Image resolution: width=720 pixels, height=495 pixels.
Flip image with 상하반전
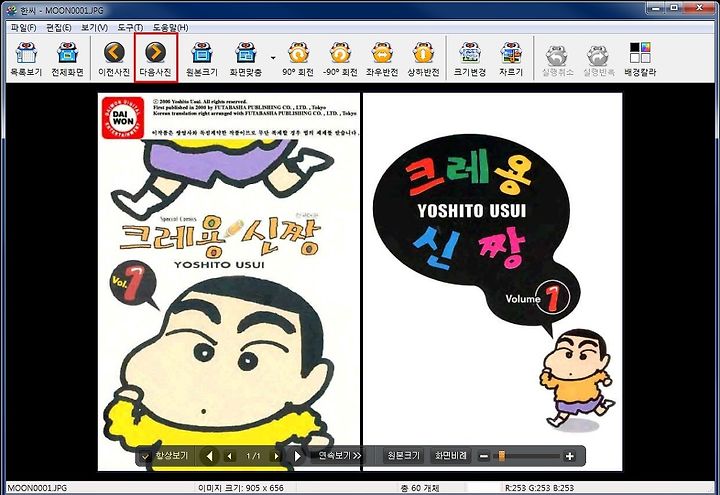[x=423, y=59]
